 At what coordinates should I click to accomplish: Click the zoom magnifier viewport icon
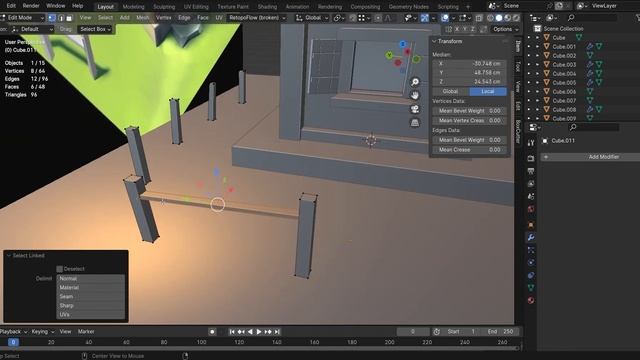point(415,82)
